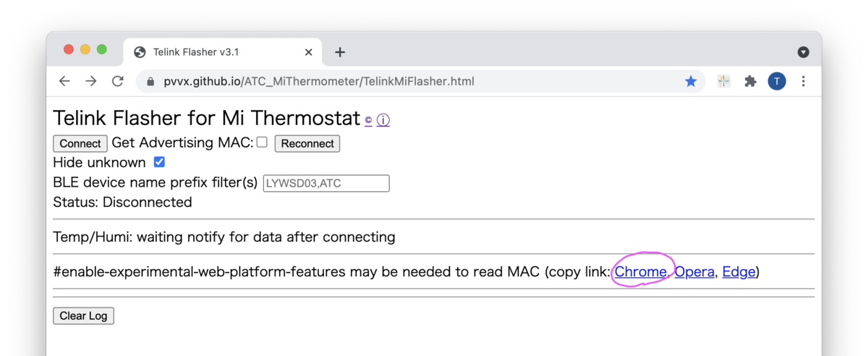This screenshot has height=356, width=868.
Task: Click the browser forward arrow
Action: (x=91, y=81)
